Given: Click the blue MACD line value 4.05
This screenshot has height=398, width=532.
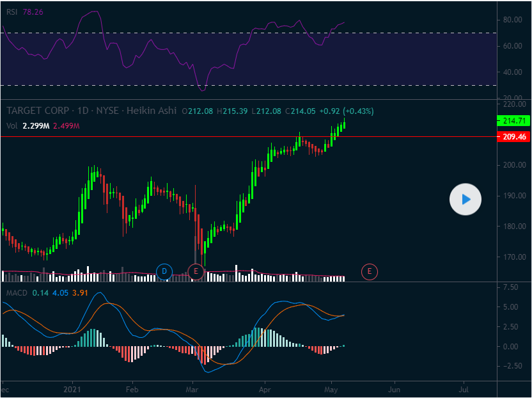Looking at the screenshot, I should pyautogui.click(x=60, y=293).
